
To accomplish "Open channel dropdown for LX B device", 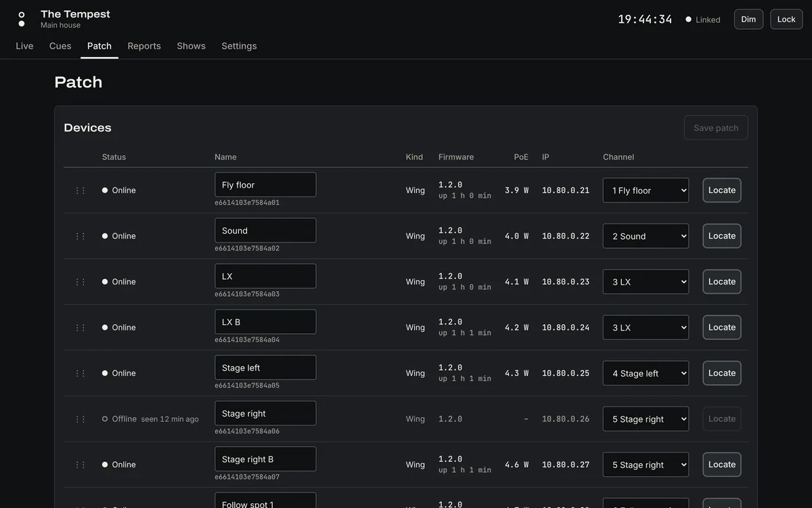I will tap(646, 328).
